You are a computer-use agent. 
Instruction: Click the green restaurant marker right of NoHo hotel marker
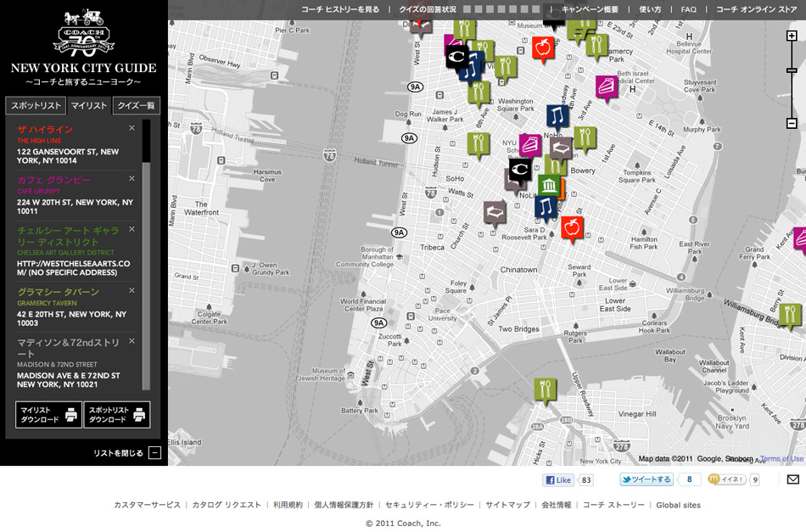[x=585, y=139]
